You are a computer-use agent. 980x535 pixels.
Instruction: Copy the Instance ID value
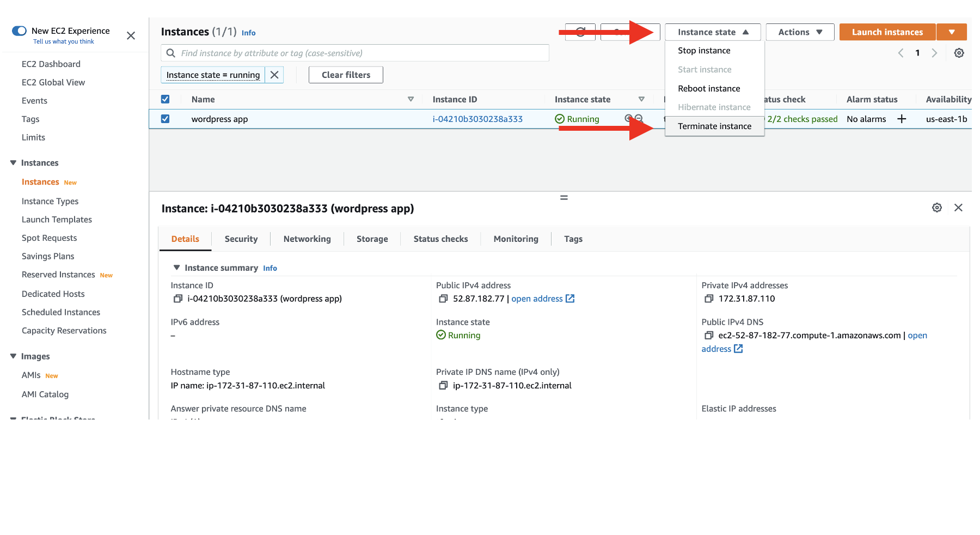coord(177,299)
